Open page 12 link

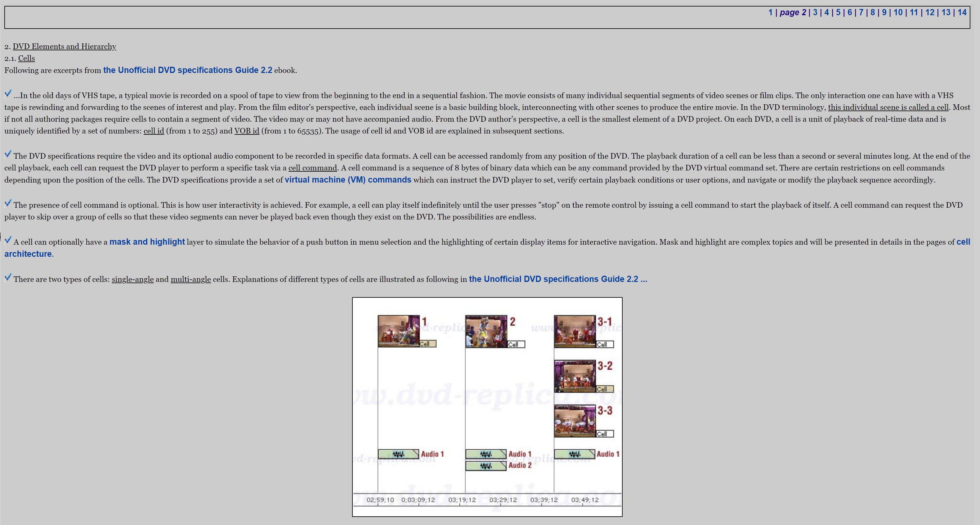(x=930, y=12)
